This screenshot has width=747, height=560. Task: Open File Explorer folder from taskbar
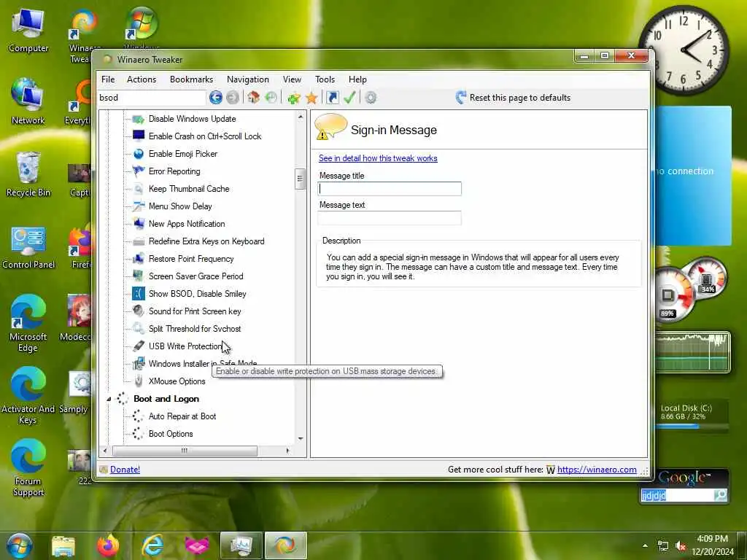point(63,545)
